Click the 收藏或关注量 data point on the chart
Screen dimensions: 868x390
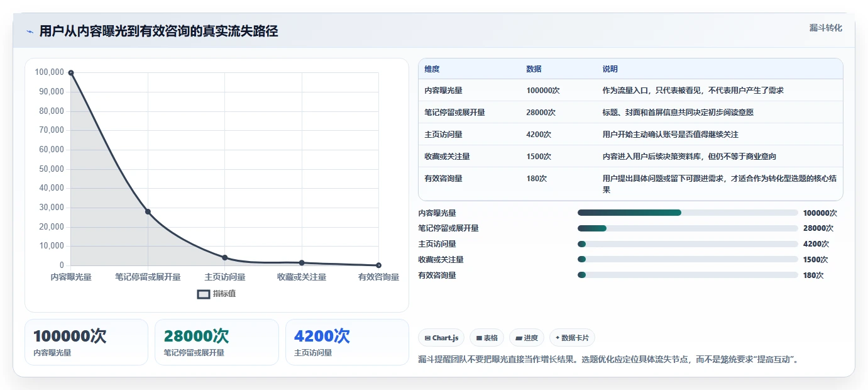[302, 263]
